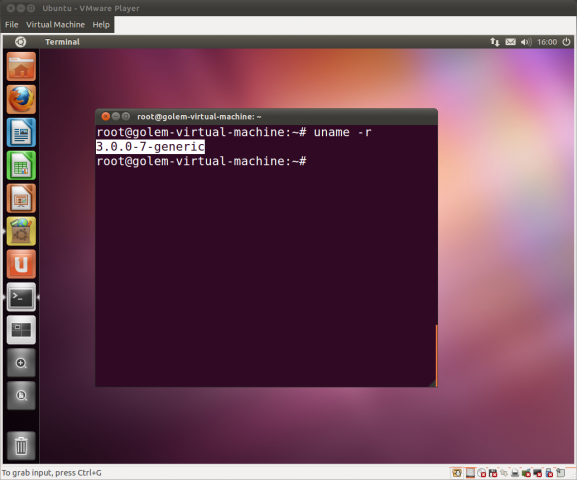The width and height of the screenshot is (577, 480).
Task: Click the VMware Tools install status icon
Action: tap(457, 473)
